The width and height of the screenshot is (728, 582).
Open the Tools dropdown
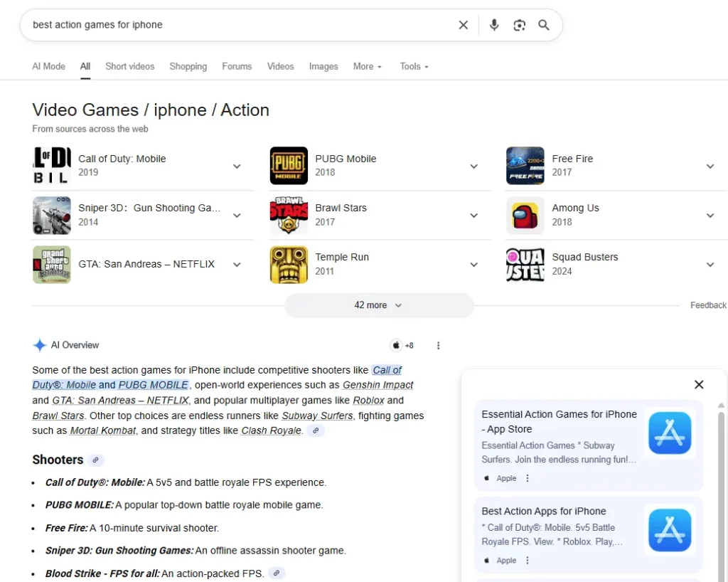tap(414, 66)
